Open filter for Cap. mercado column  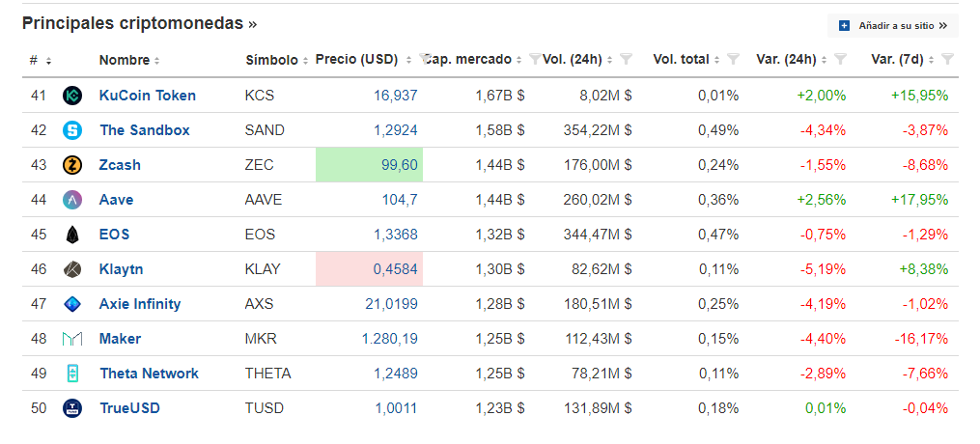click(x=535, y=59)
